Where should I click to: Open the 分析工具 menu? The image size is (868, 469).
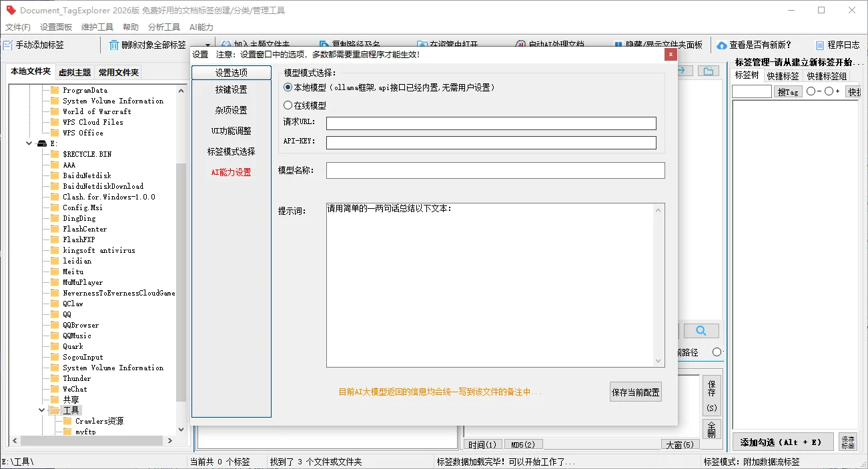pos(164,27)
